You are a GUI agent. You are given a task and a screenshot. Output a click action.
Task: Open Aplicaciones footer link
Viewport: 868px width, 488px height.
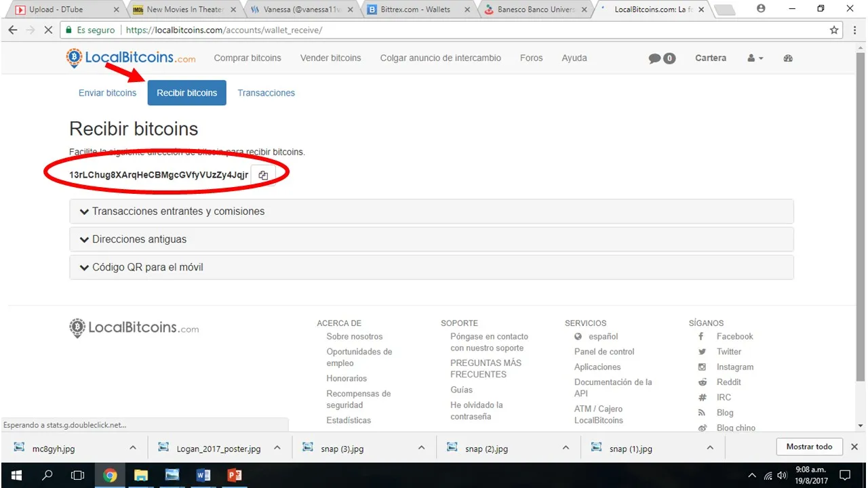pos(597,367)
